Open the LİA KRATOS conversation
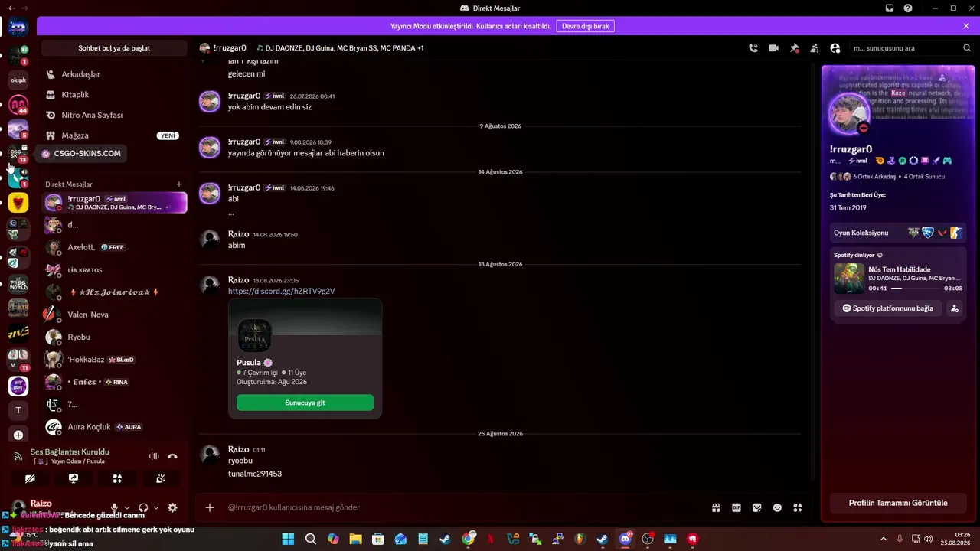Screen dimensions: 980x551 click(114, 270)
